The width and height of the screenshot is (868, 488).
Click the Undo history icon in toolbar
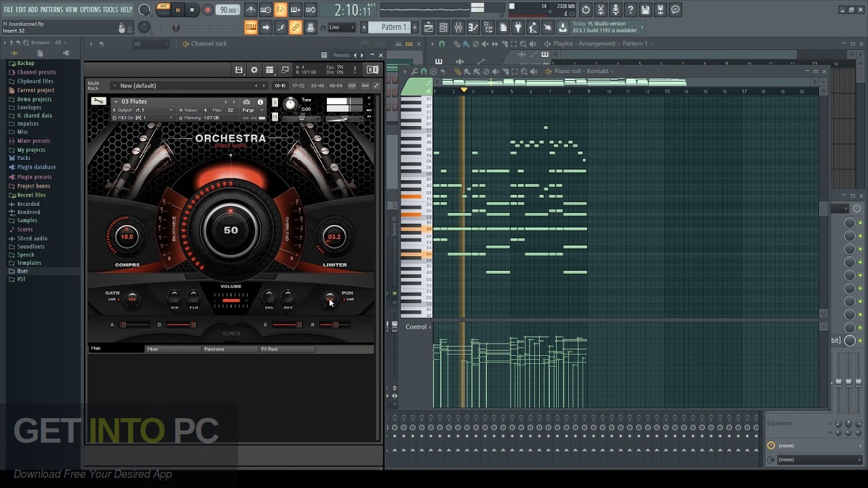click(x=586, y=9)
